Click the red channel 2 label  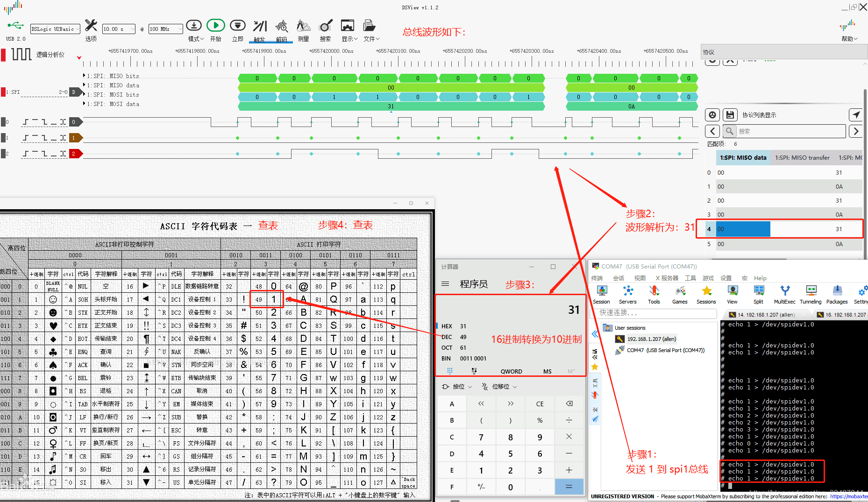[74, 154]
